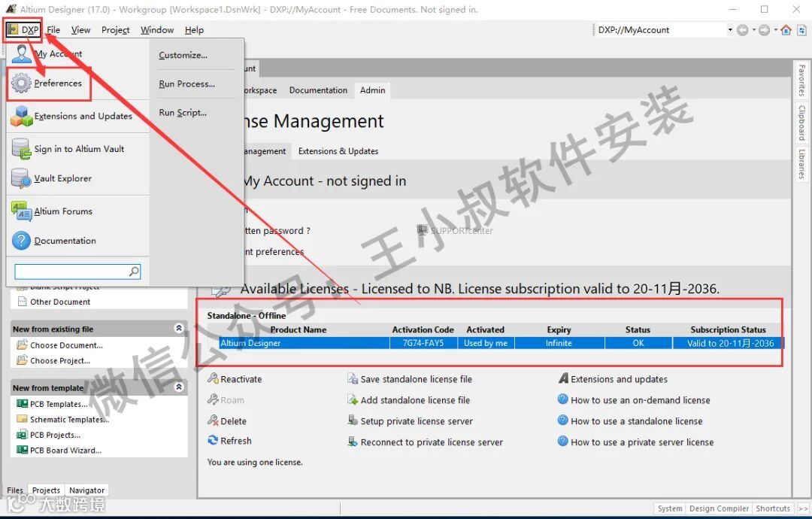Open the Project menu
The width and height of the screenshot is (812, 519).
tap(116, 30)
